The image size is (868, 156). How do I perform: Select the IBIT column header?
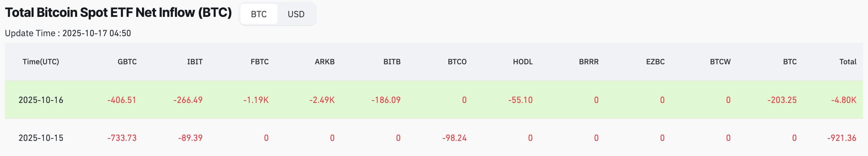[195, 62]
